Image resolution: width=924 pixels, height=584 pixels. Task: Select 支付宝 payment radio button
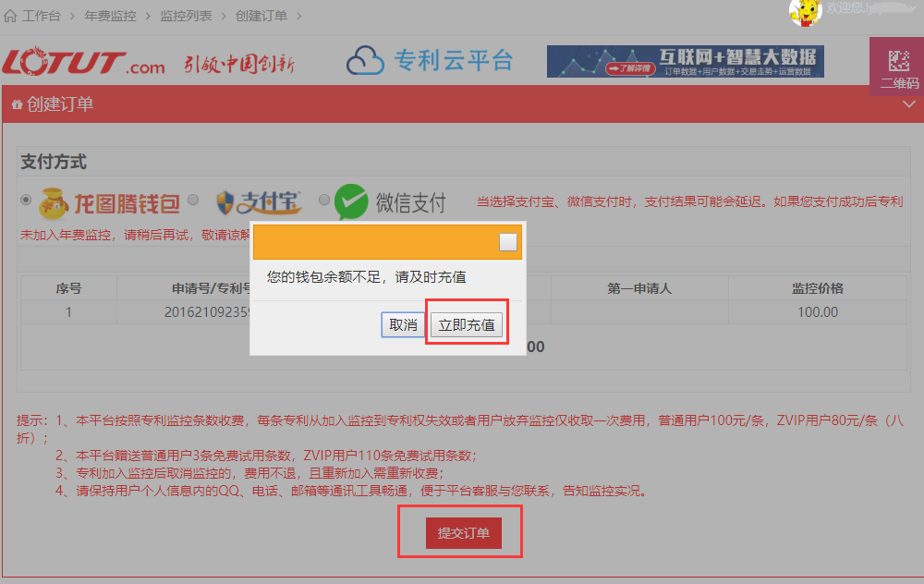click(193, 200)
